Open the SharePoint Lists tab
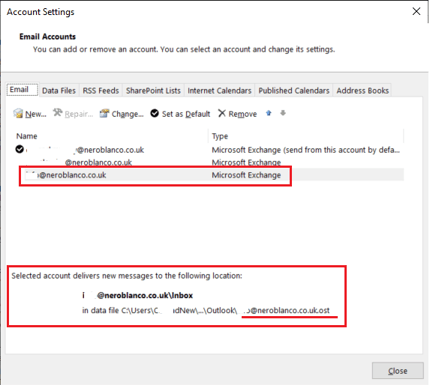Screen dimensions: 433x385 tap(153, 91)
